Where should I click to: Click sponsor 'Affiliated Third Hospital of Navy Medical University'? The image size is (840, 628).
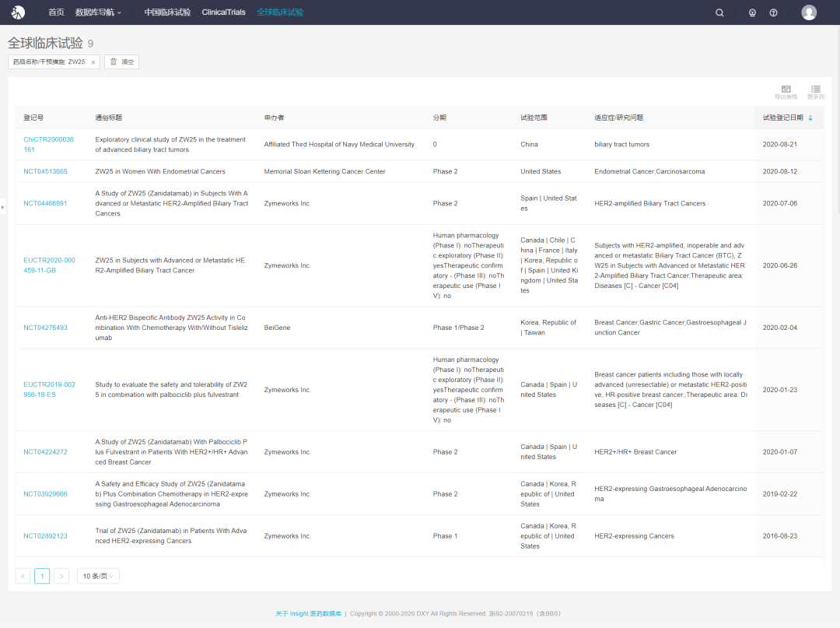click(x=339, y=145)
